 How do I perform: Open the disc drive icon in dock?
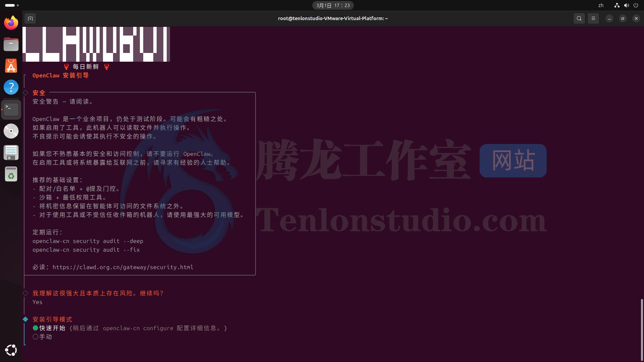coord(11,131)
